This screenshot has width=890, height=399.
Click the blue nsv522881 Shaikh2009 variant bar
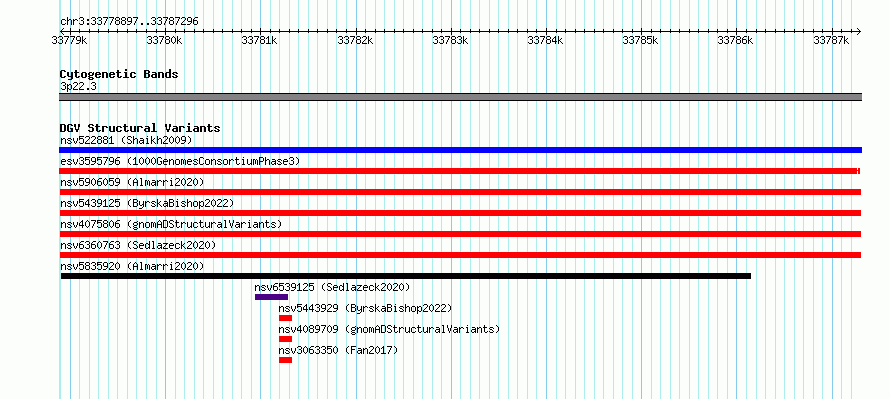point(460,150)
